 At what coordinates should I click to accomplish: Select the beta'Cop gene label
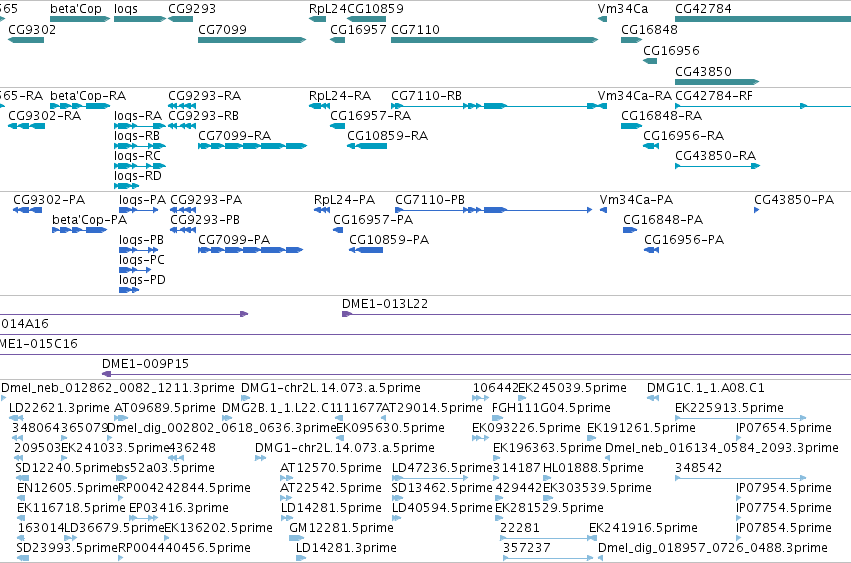(x=75, y=9)
